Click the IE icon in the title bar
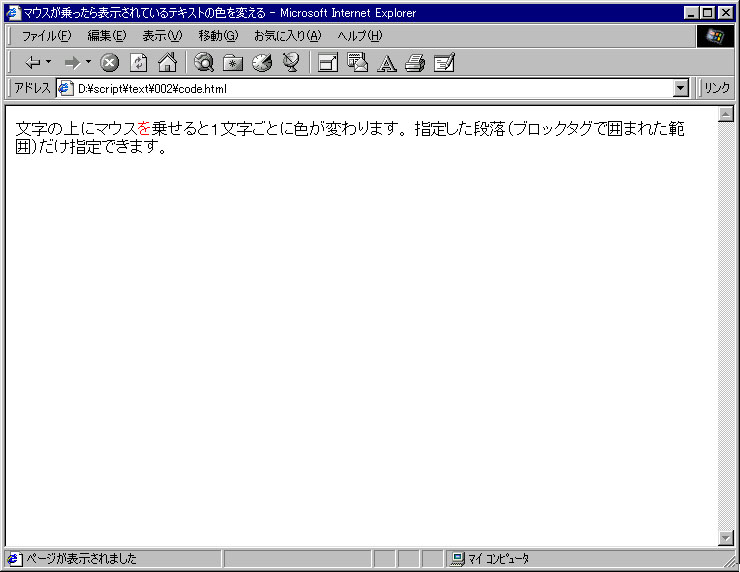Viewport: 740px width, 572px height. [14, 13]
